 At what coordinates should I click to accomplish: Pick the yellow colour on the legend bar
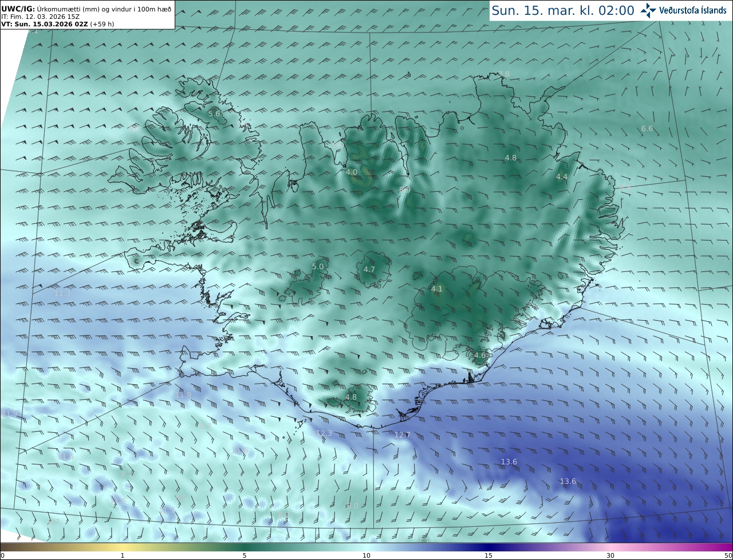(x=123, y=547)
